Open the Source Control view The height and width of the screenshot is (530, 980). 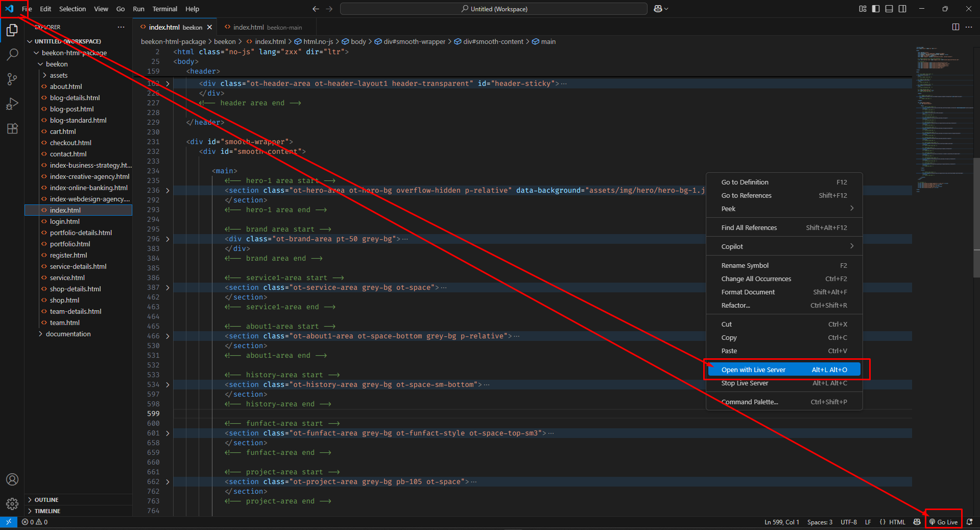pos(12,79)
